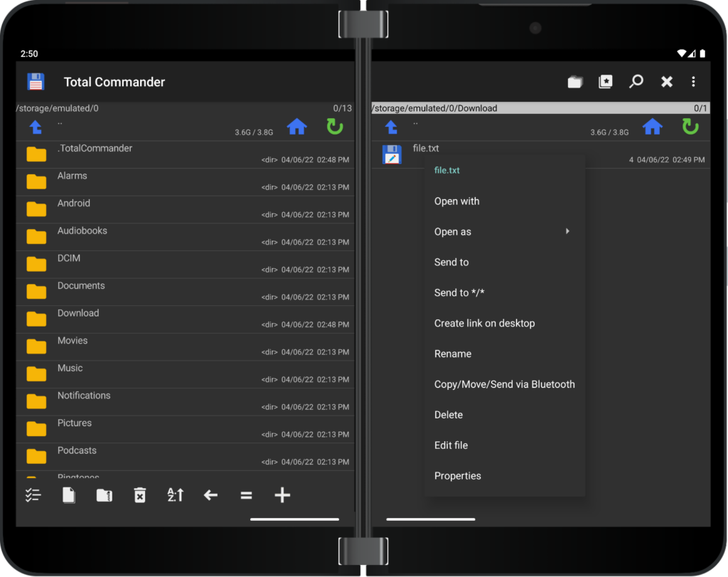Viewport: 728px width, 577px height.
Task: Tap the Download folder icon to mark it
Action: click(x=36, y=319)
